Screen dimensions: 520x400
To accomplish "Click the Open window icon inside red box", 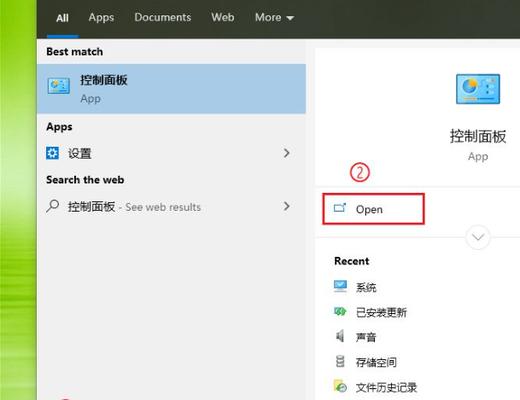I will 340,208.
